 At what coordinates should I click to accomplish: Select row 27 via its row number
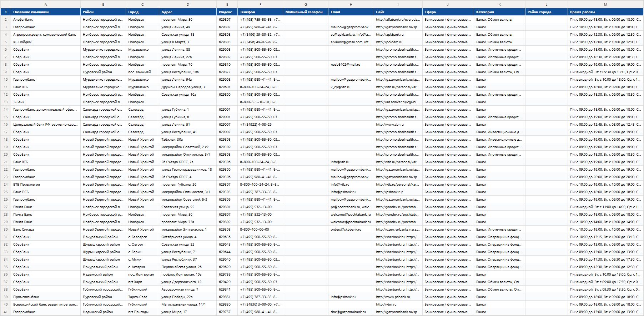click(6, 207)
